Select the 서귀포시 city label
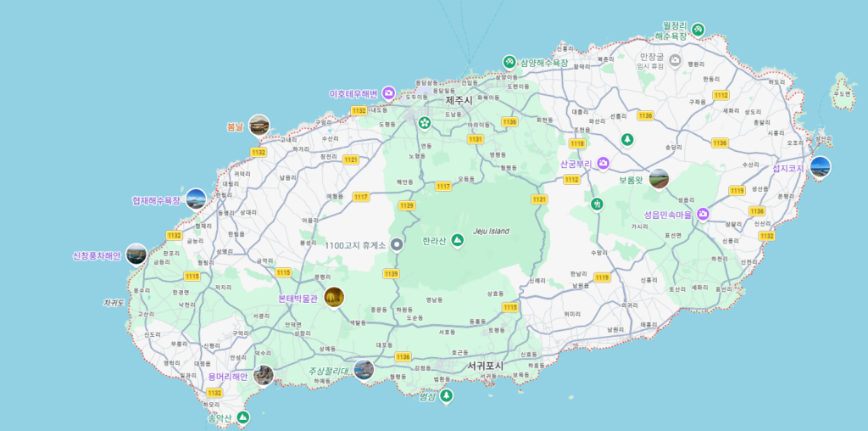 tap(486, 367)
